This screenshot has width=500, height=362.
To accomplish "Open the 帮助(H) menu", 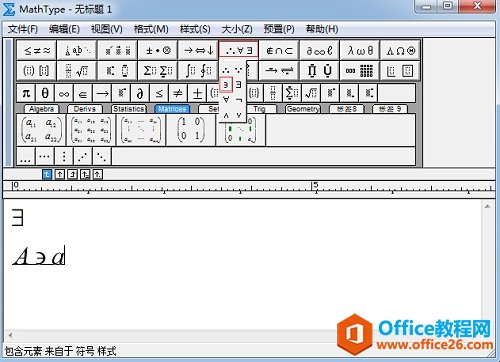I will click(x=322, y=29).
